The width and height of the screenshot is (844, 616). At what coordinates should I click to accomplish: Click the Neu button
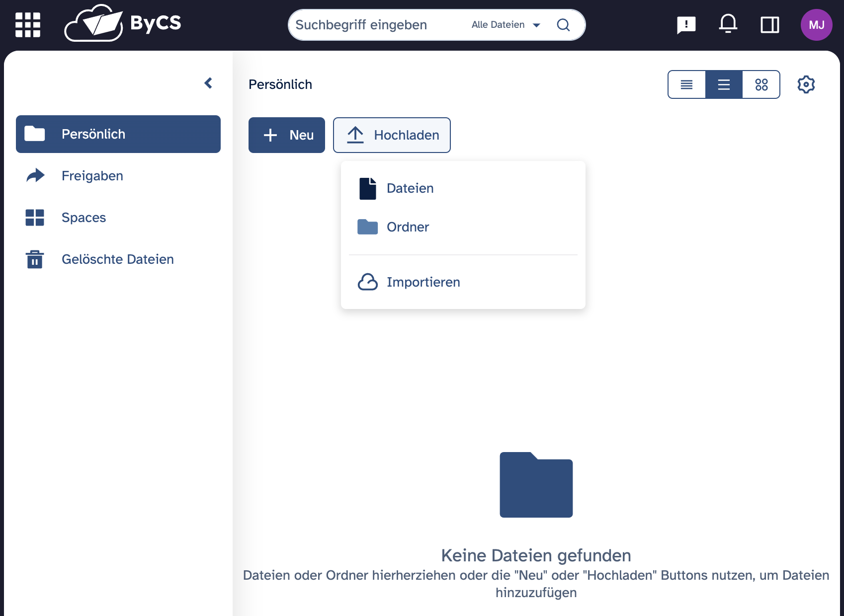click(287, 135)
